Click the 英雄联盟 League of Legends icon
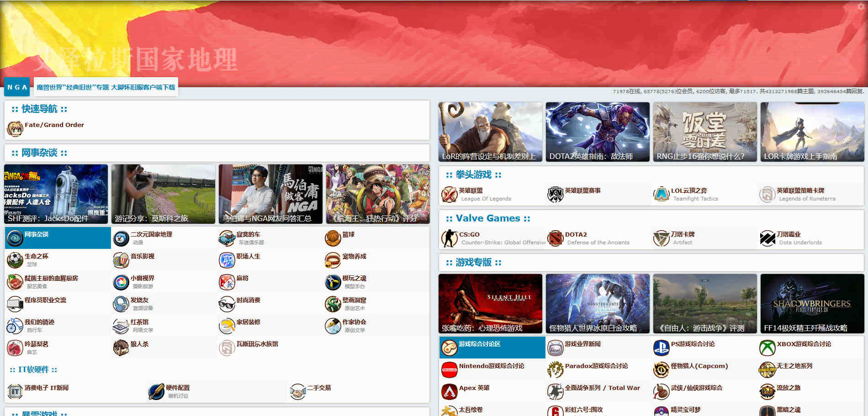This screenshot has width=868, height=416. (x=450, y=195)
